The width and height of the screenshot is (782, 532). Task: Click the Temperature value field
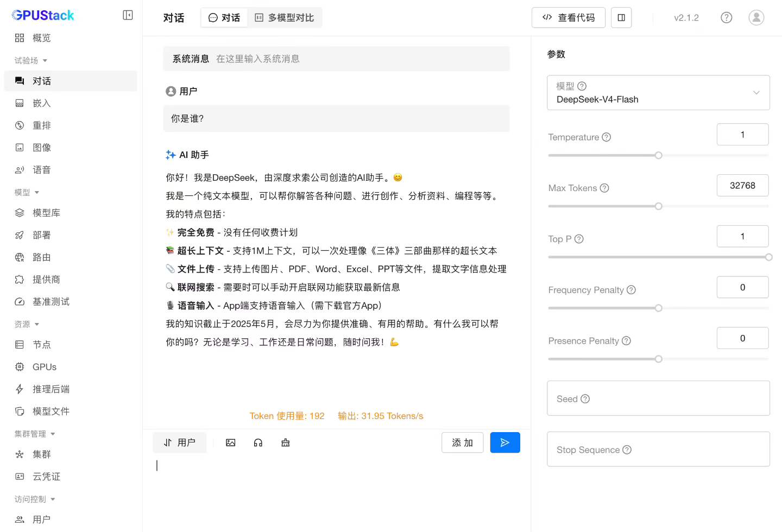742,135
